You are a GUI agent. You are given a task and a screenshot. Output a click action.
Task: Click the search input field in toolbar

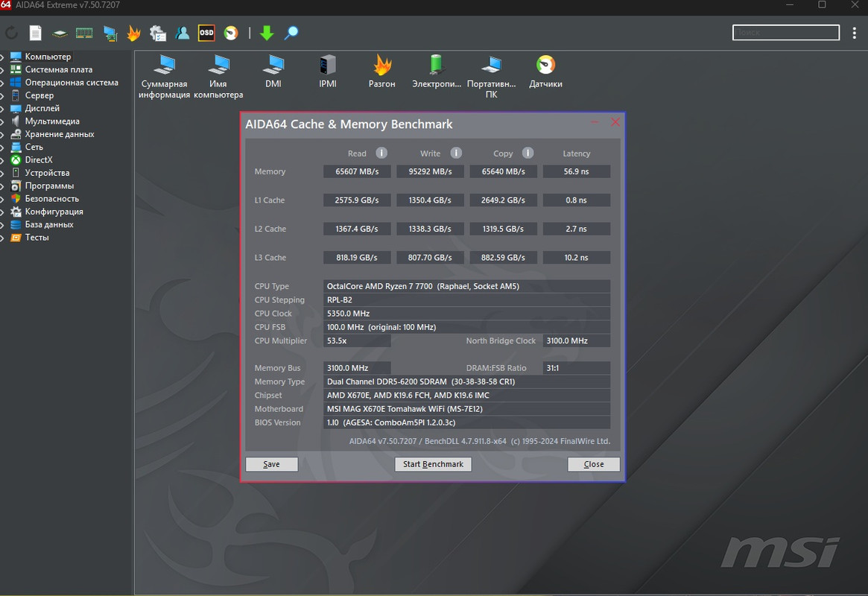coord(785,33)
